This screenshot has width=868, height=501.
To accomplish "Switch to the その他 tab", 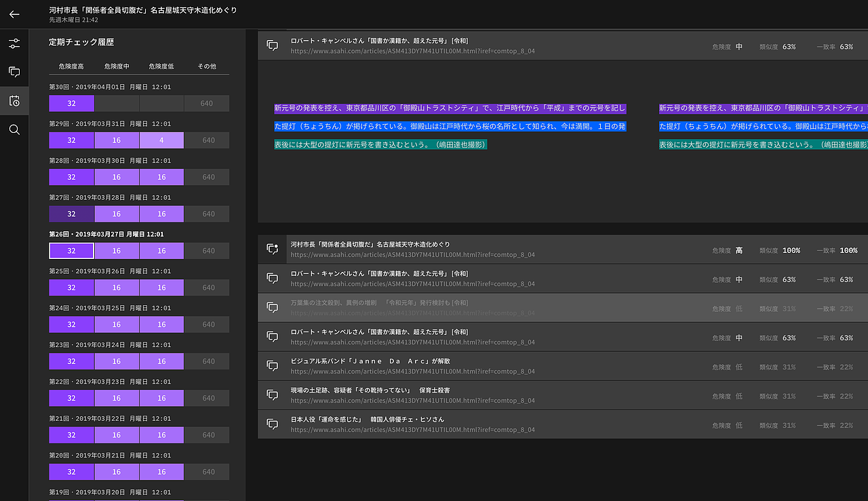I will pos(207,66).
